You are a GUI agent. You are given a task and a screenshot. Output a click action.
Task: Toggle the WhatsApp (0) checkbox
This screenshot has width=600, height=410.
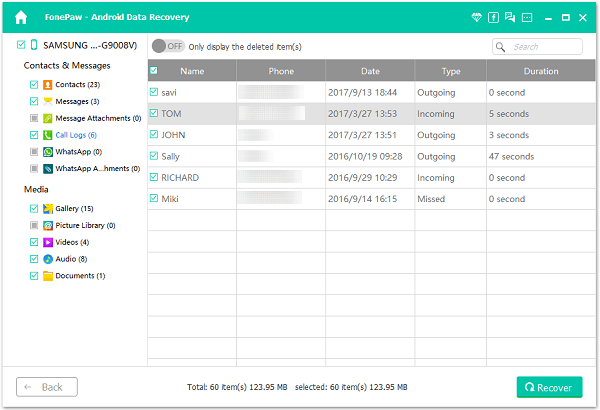(x=34, y=152)
